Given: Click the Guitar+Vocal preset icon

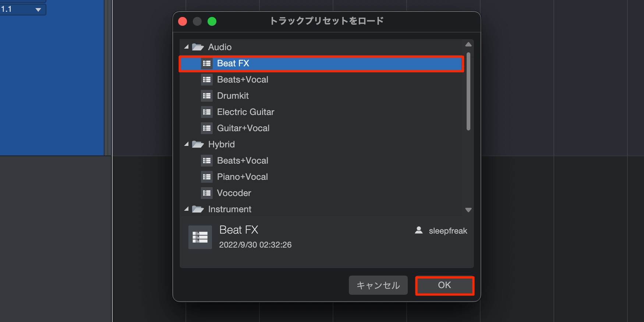Looking at the screenshot, I should coord(207,128).
